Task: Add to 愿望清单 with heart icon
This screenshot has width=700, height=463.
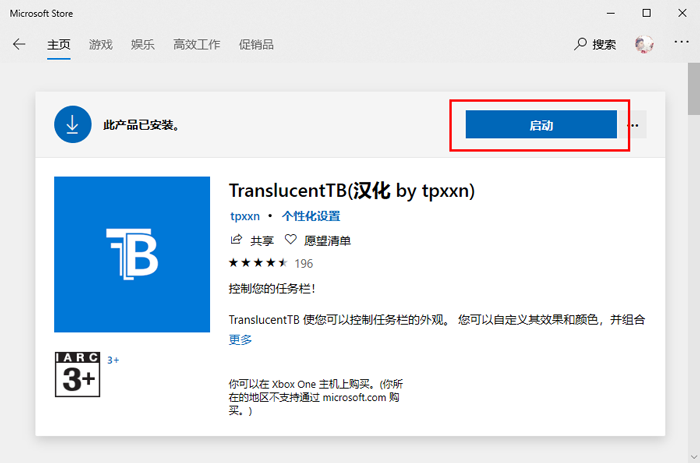Action: (x=291, y=240)
